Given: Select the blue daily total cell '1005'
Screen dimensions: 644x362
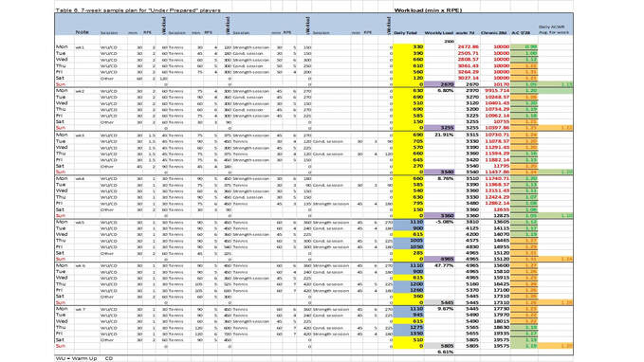Looking at the screenshot, I should (x=408, y=241).
